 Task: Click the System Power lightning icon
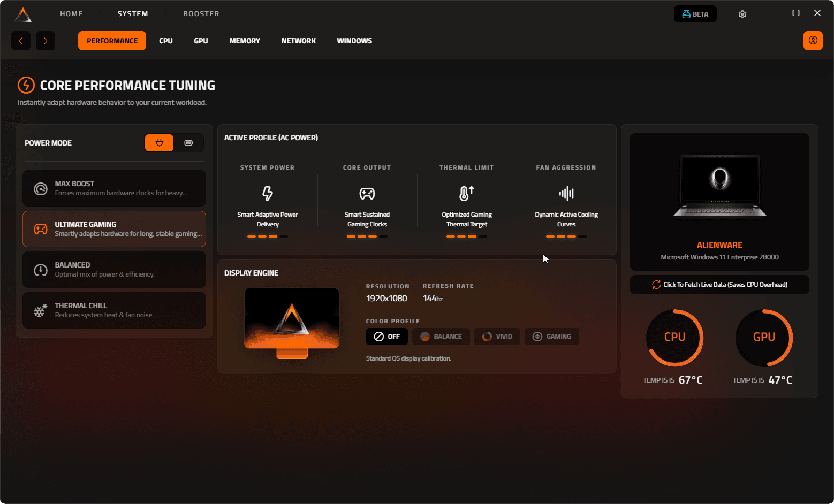(268, 193)
